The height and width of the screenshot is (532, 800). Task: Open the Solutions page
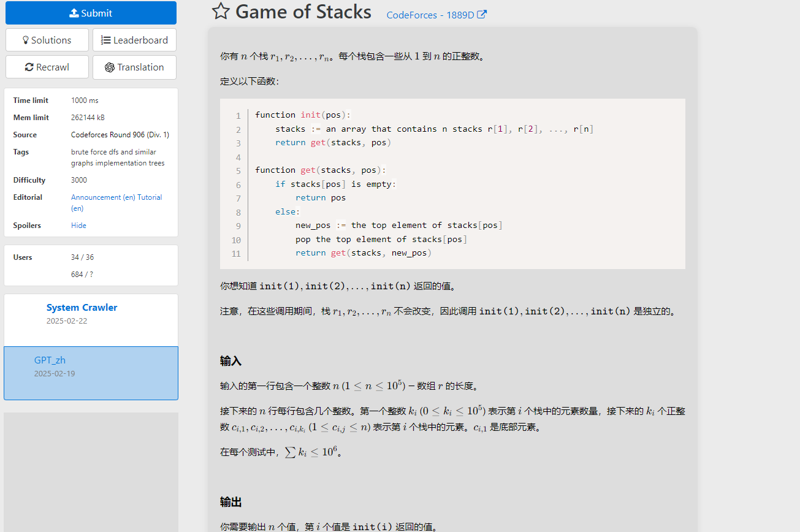tap(47, 40)
